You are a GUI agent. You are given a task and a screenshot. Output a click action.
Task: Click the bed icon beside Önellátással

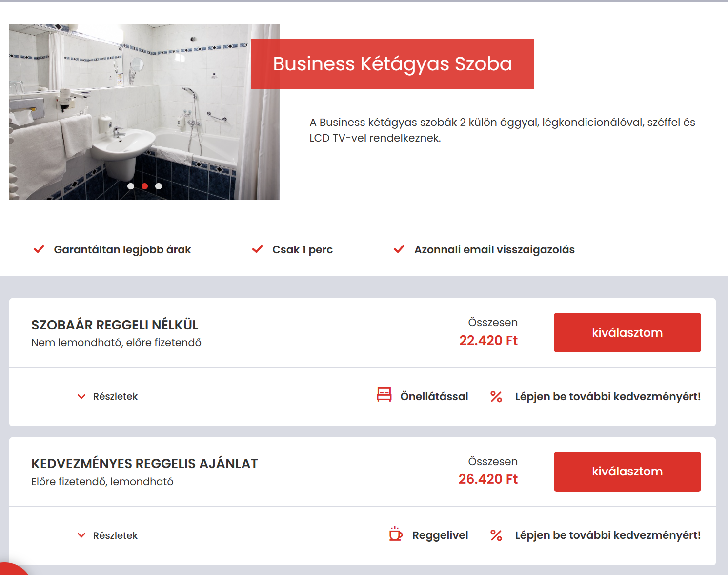point(384,394)
